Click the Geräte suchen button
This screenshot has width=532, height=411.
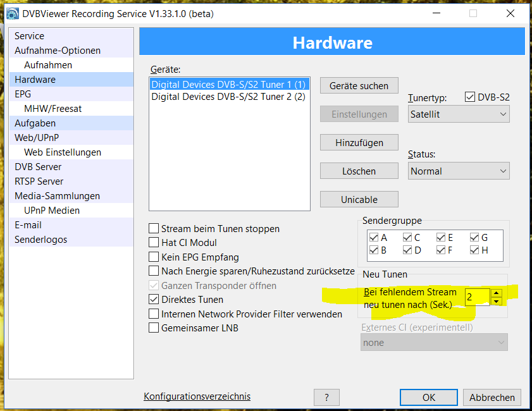tap(359, 86)
